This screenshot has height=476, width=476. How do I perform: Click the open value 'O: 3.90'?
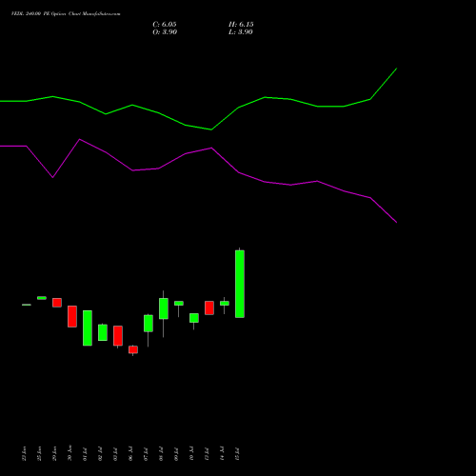[x=165, y=32]
